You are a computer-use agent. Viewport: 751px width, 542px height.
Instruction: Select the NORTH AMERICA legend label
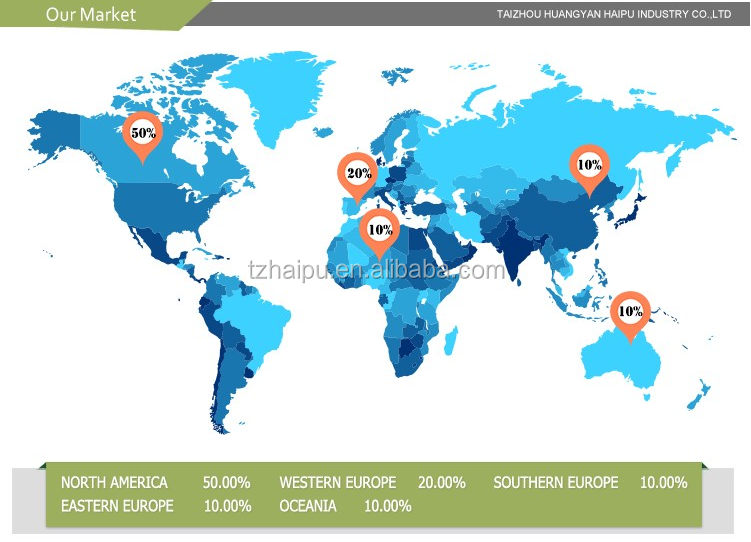(114, 482)
